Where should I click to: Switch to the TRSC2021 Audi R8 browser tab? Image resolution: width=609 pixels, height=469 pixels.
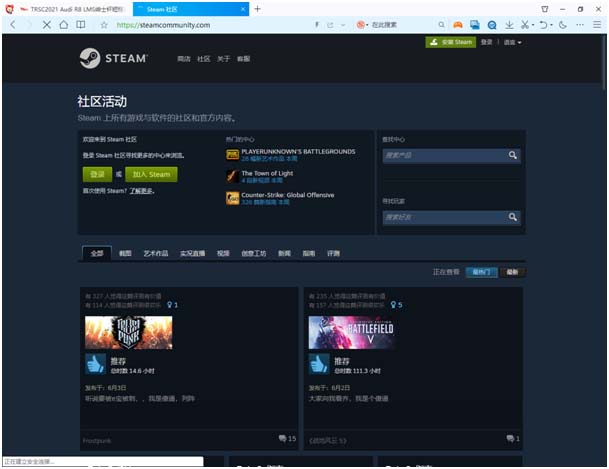pyautogui.click(x=71, y=9)
